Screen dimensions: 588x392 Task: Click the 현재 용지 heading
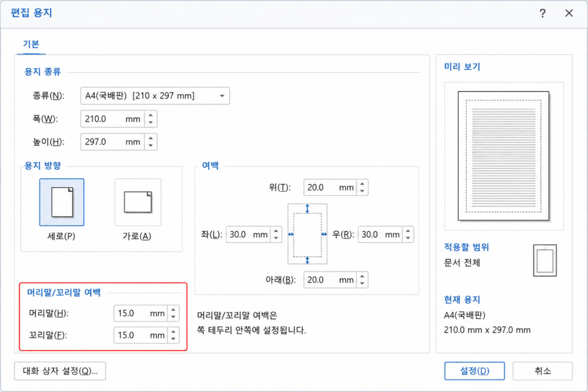(462, 300)
